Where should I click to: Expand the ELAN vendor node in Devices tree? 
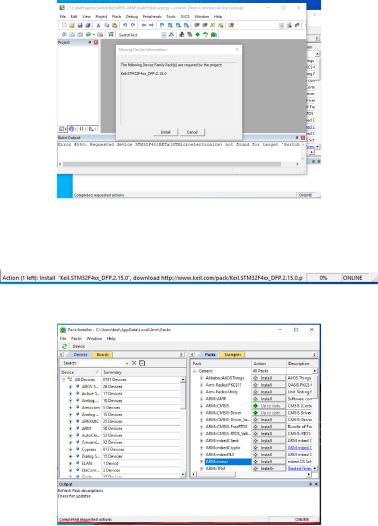pyautogui.click(x=70, y=463)
